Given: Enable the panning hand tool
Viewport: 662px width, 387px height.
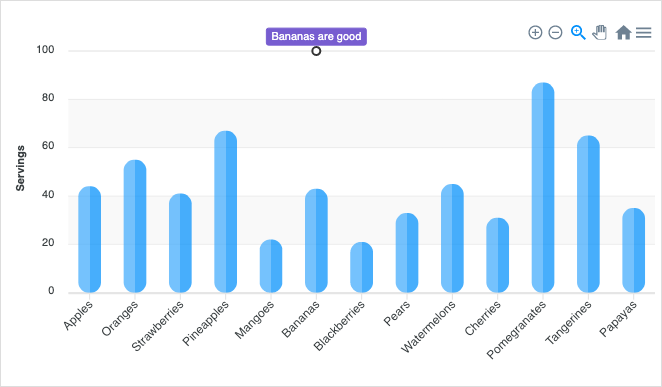Looking at the screenshot, I should point(600,32).
